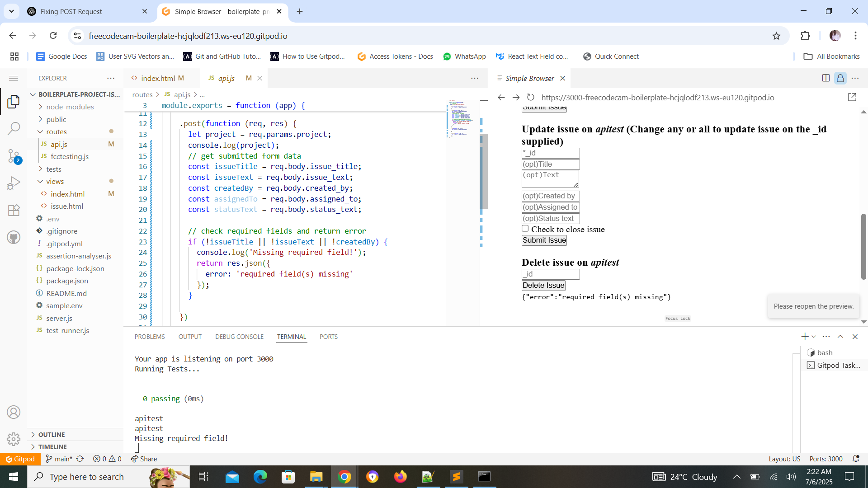Add a new terminal with plus icon
The width and height of the screenshot is (868, 488).
point(805,337)
